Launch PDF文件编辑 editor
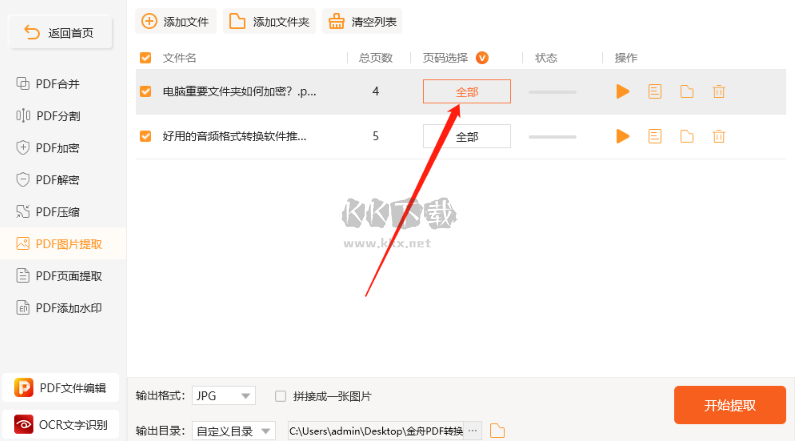The image size is (795, 441). click(x=60, y=388)
